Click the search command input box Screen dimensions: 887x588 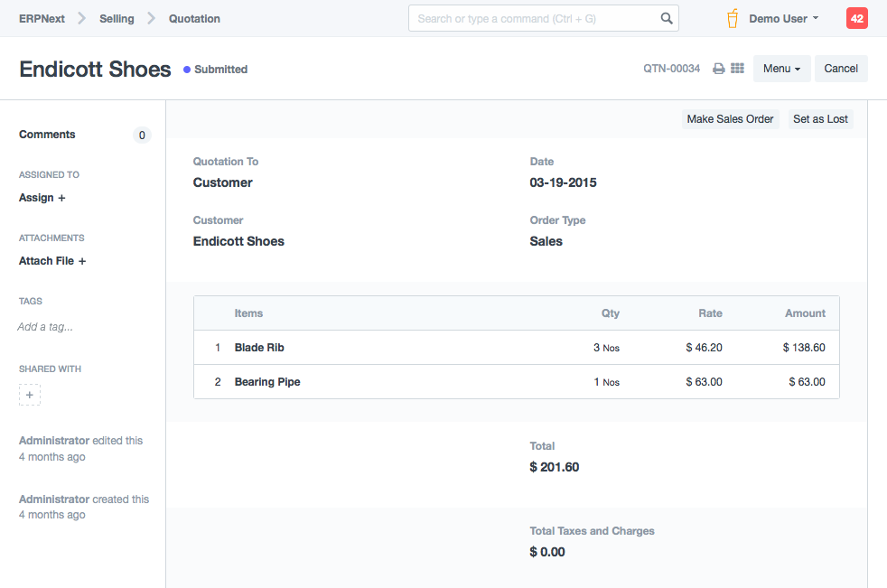533,18
